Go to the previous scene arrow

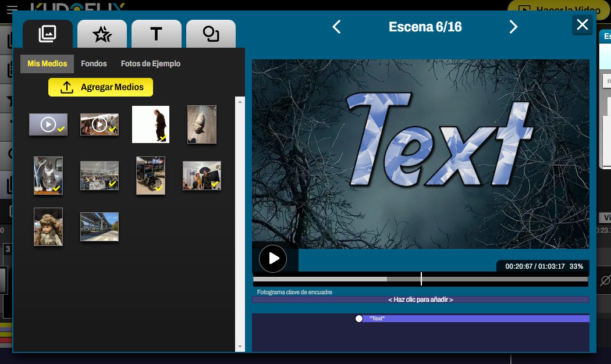coord(336,27)
